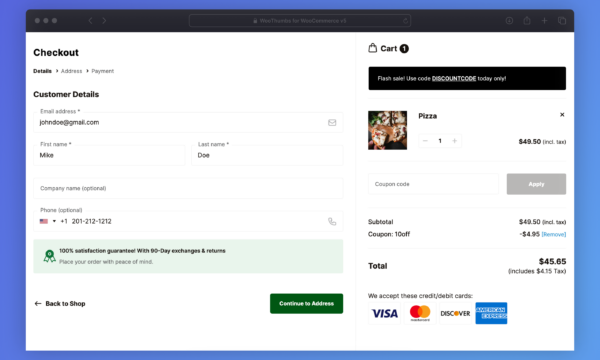600x360 pixels.
Task: Click the phone handset icon
Action: coord(332,222)
